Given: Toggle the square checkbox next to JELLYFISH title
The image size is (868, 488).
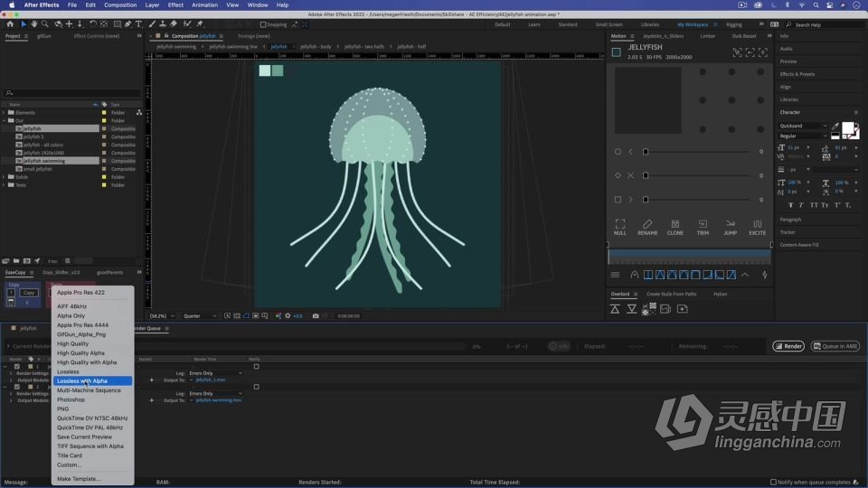Looking at the screenshot, I should click(x=616, y=52).
